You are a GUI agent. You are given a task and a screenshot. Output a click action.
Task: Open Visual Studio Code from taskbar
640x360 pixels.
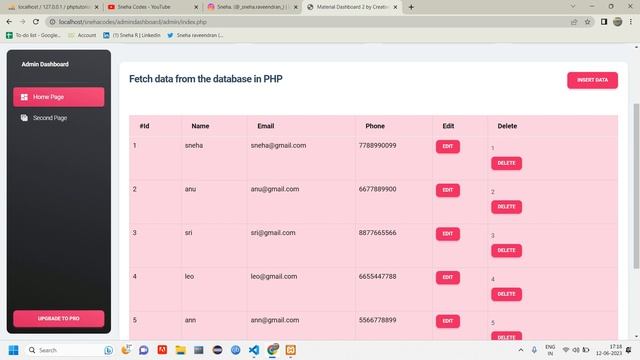254,350
